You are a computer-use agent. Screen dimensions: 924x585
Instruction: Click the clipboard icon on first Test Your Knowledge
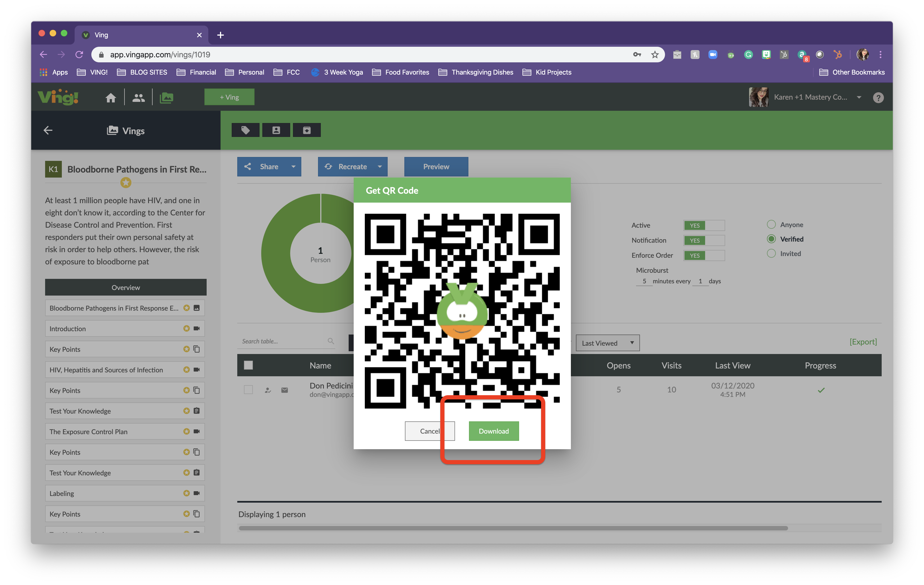pos(196,411)
